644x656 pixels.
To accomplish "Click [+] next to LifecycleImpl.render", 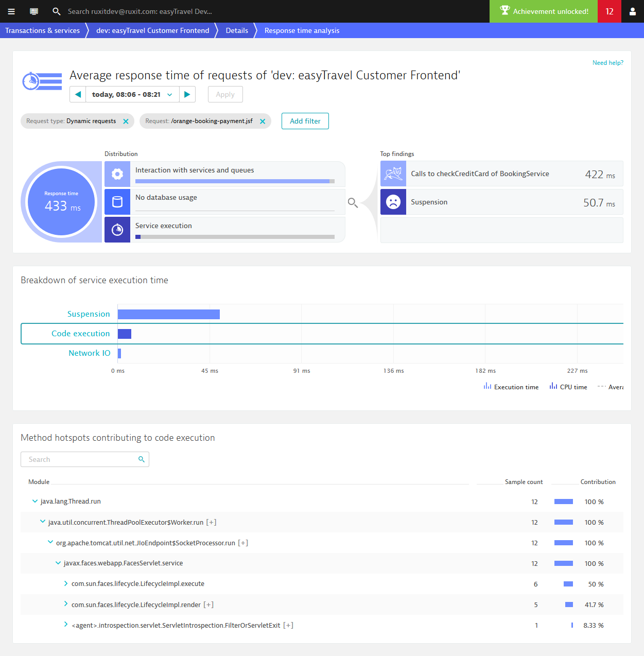I will (208, 605).
